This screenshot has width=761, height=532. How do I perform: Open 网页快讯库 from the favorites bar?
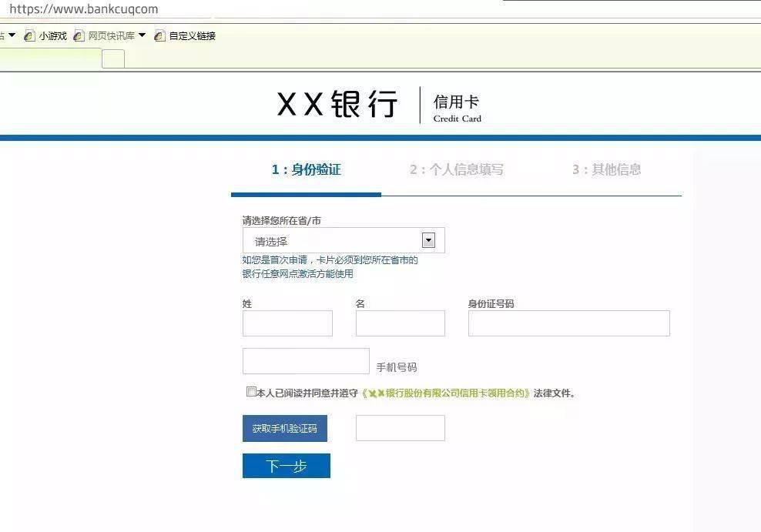(x=110, y=35)
